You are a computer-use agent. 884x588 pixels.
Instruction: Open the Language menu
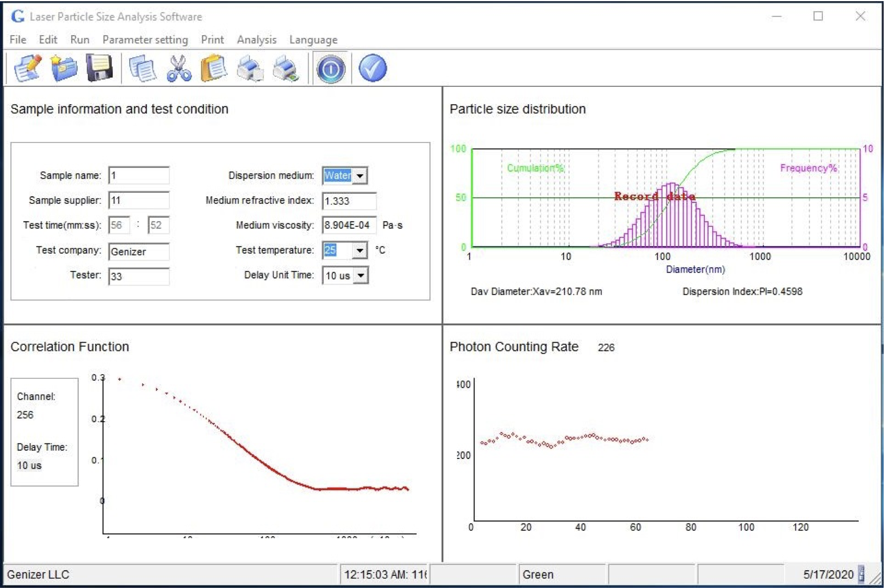tap(313, 40)
